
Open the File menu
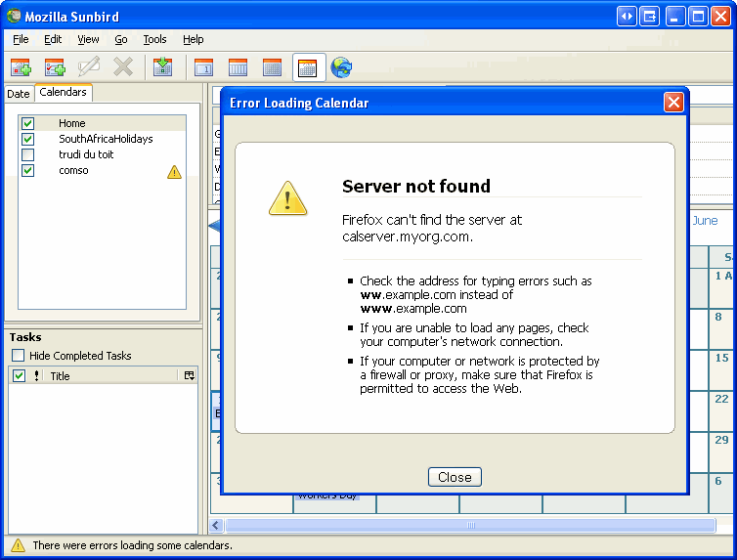tap(21, 39)
